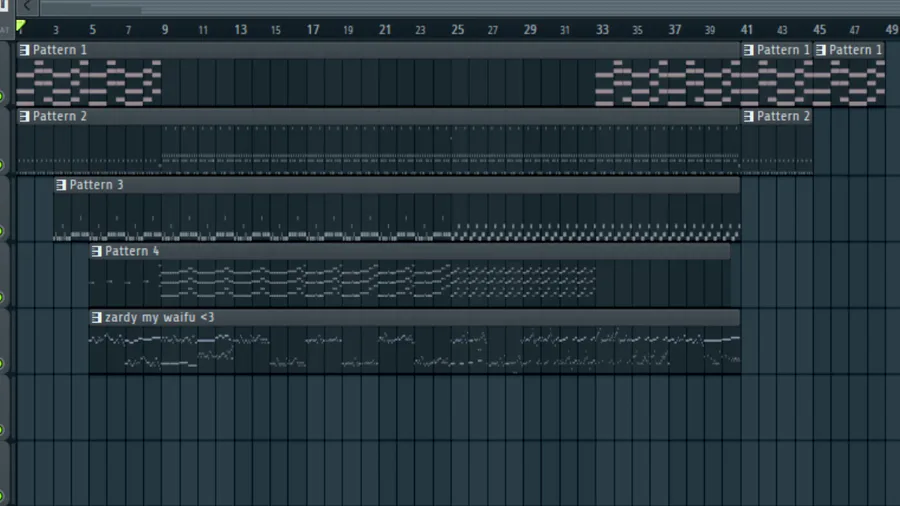Jump to bar 35 on the timeline ruler

[x=637, y=30]
